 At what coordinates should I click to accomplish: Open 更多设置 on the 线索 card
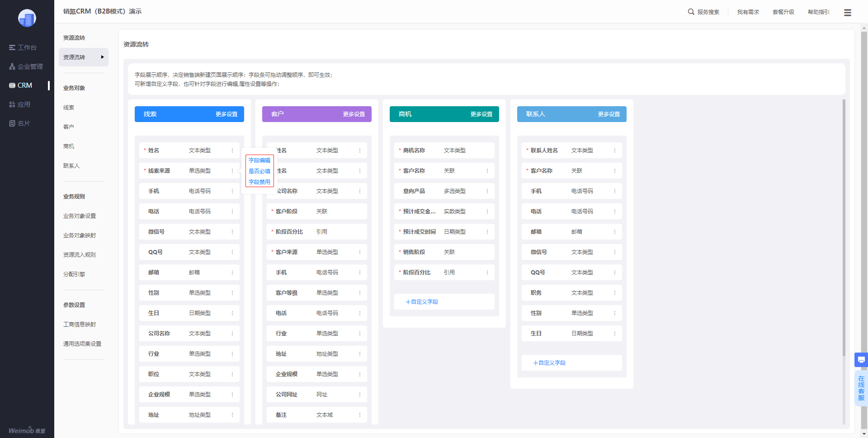tap(226, 114)
